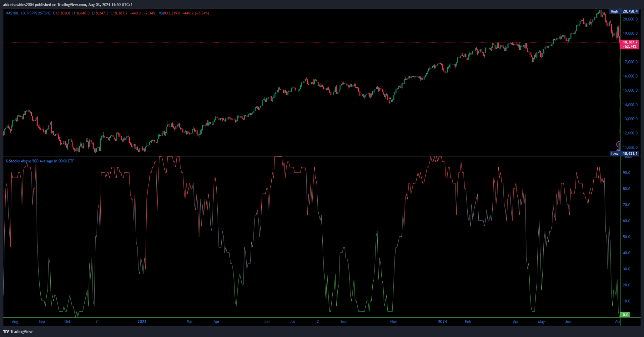Viewport: 644px width, 337px height.
Task: Click the divider between price and indicator panes
Action: point(302,156)
